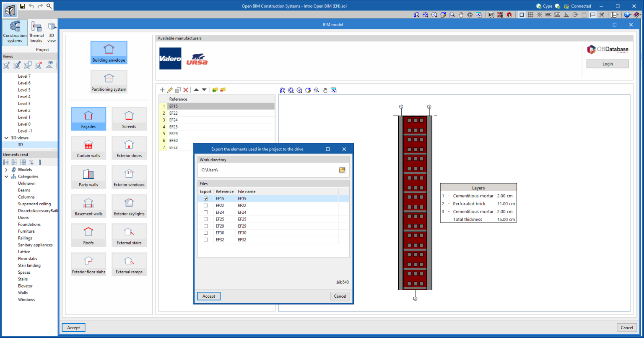Open the Exterior windows category icon

coord(129,177)
